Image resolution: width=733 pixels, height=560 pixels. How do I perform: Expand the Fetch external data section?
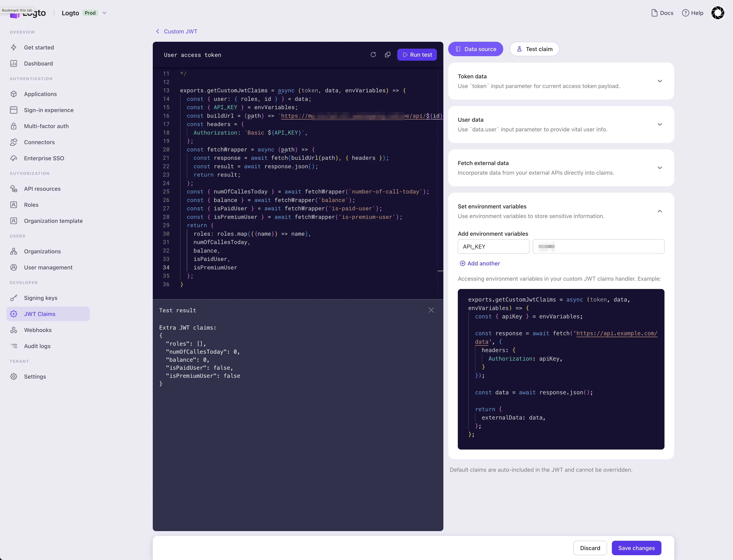[660, 168]
